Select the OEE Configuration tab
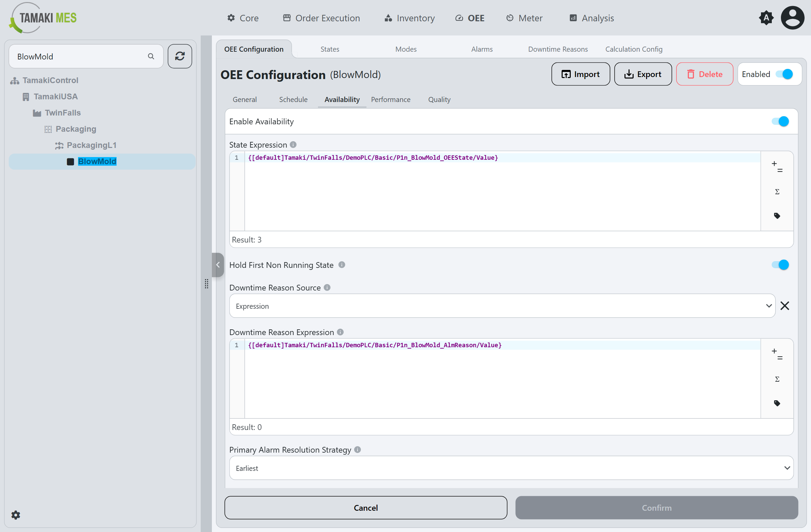811x532 pixels. coord(254,49)
